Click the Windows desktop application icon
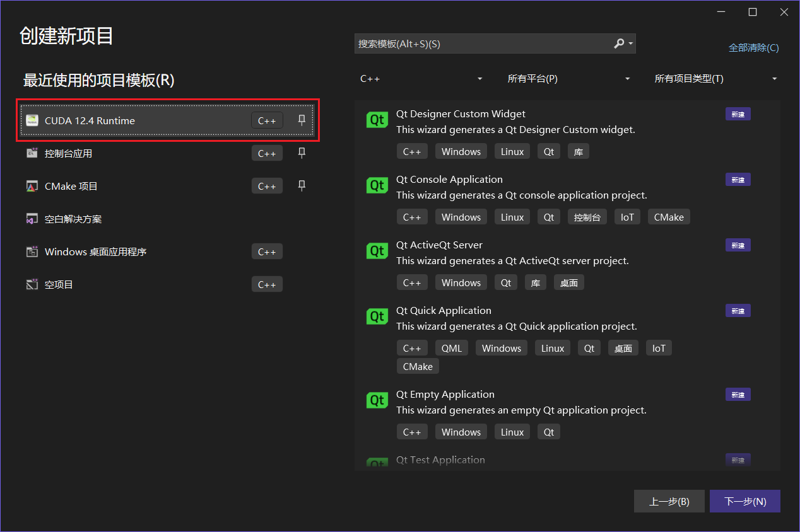The height and width of the screenshot is (532, 800). point(32,252)
